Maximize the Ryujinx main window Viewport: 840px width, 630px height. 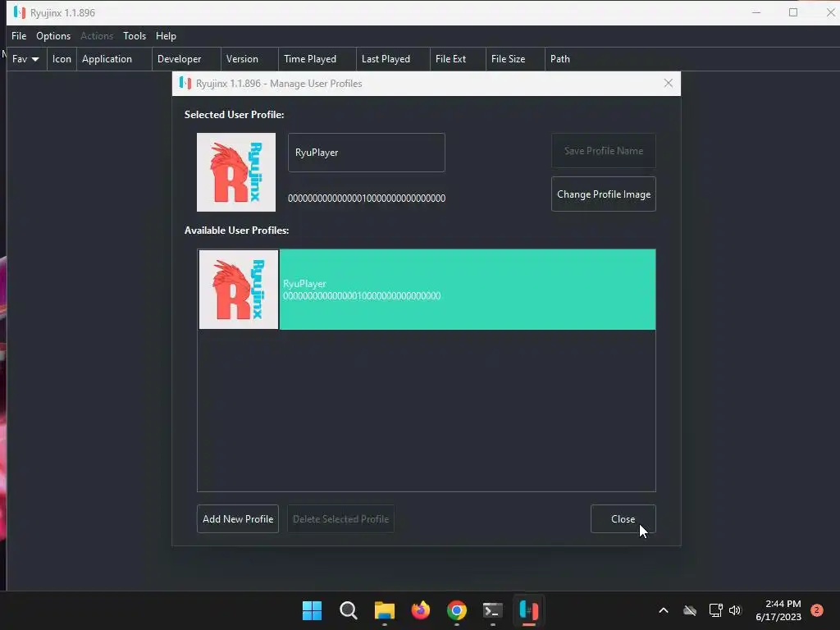793,12
